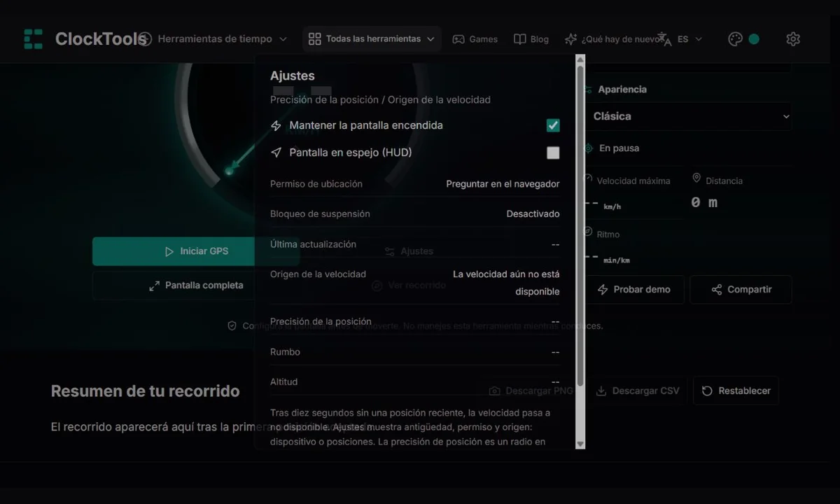Click the green accent color dot
840x504 pixels.
pos(754,39)
